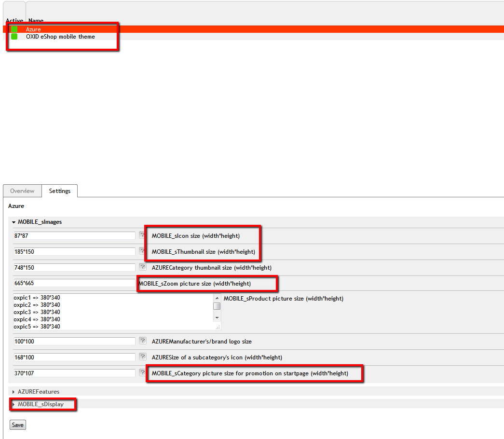Click help icon beside MOBILE_sThumbnail size
The height and width of the screenshot is (439, 504).
[x=142, y=251]
